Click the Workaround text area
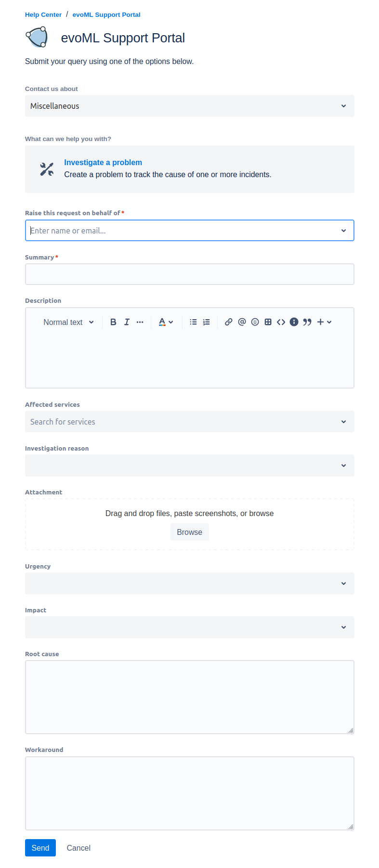 [x=190, y=793]
